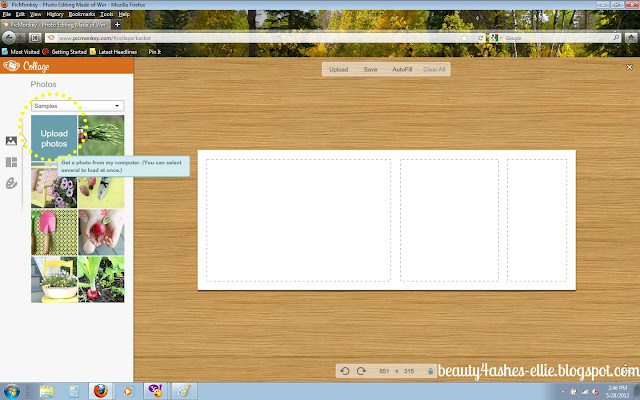Click the search magnifier icon
The image size is (640, 400).
pos(616,38)
